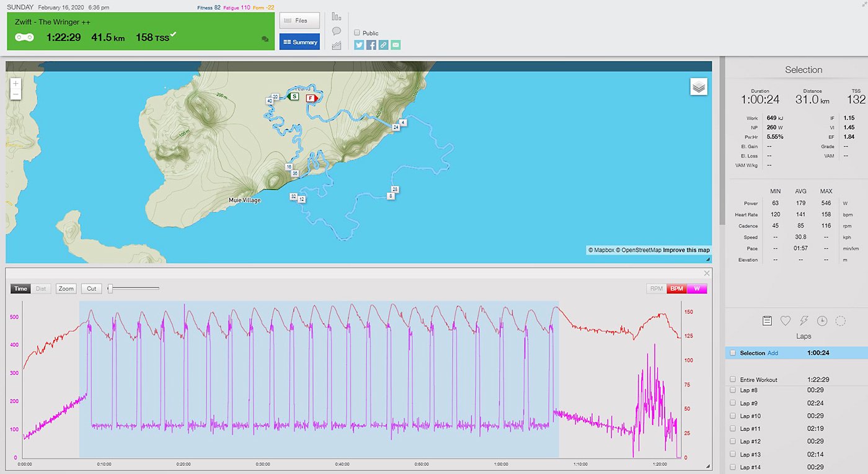Viewport: 868px width, 474px height.
Task: Click the bike chain workout type icon
Action: pos(24,38)
